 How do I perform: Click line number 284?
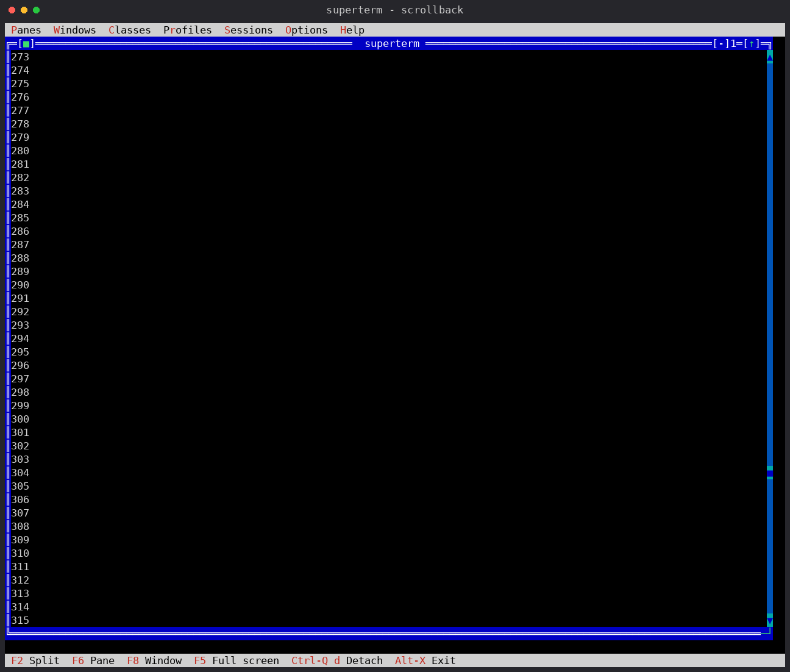coord(20,204)
